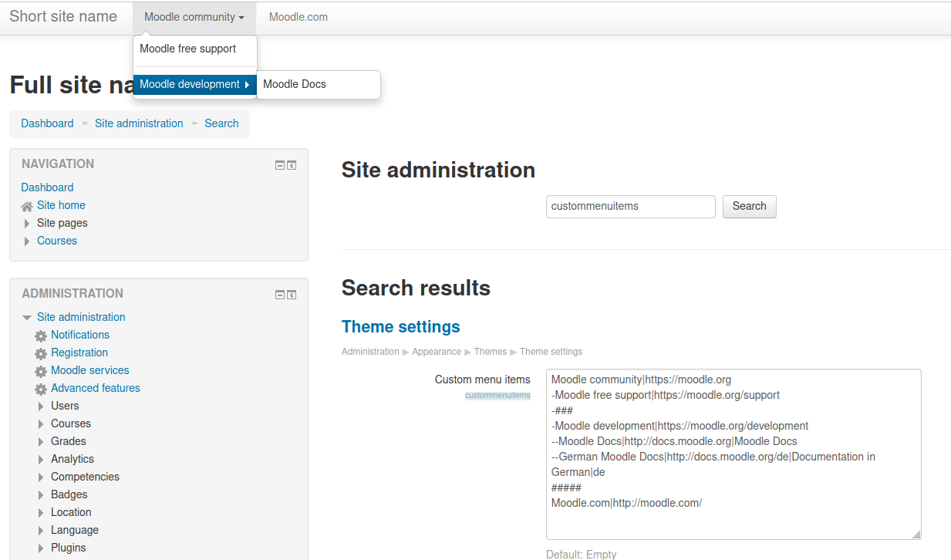The height and width of the screenshot is (560, 951).
Task: Expand the Courses node in Navigation
Action: click(27, 241)
